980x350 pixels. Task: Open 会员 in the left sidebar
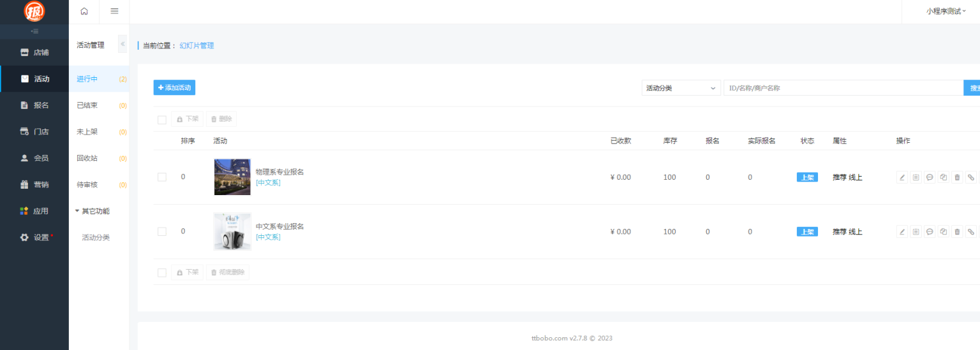(41, 158)
